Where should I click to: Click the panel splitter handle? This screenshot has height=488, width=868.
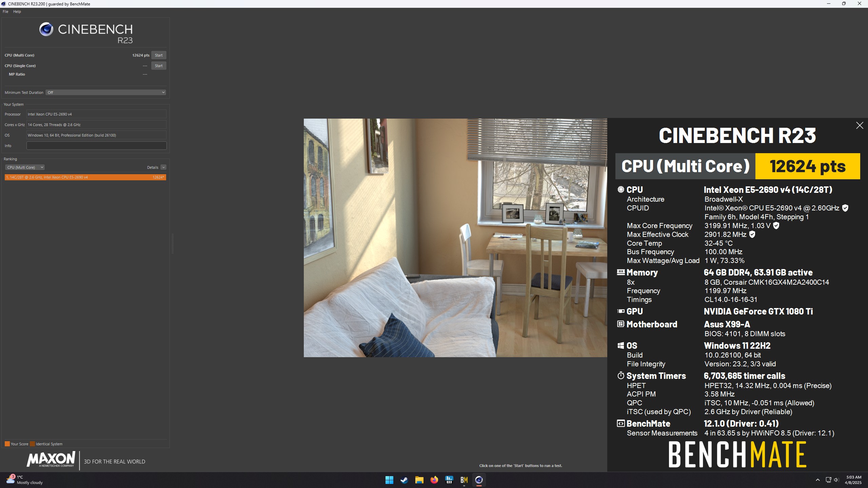point(172,243)
